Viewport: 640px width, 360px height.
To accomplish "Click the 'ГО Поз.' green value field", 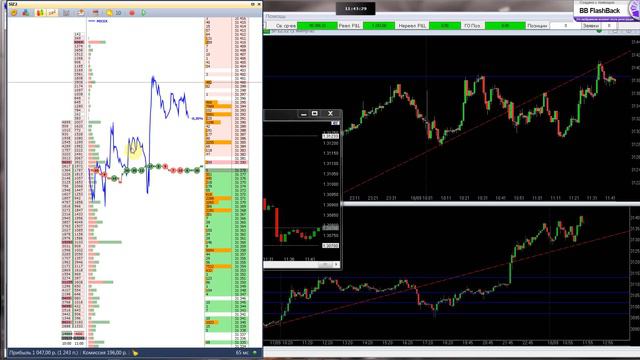I will [505, 26].
